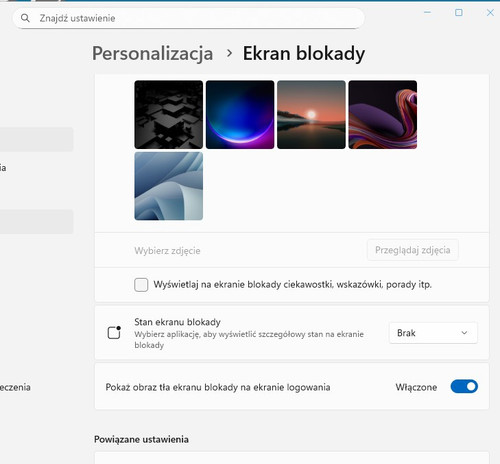Screen dimensions: 500x464
Task: Toggle off lock screen background on sign-in
Action: click(x=464, y=386)
